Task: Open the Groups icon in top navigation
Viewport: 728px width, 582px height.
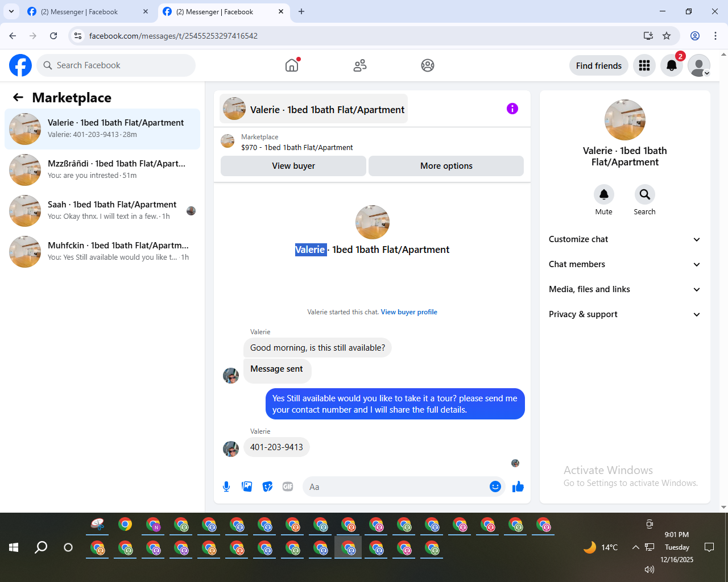Action: (428, 65)
